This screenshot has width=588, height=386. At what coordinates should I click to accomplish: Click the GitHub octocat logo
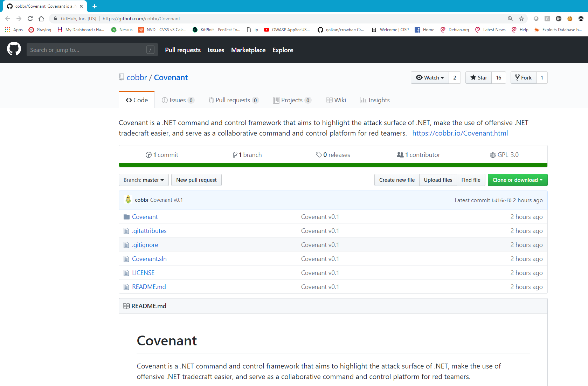tap(14, 49)
